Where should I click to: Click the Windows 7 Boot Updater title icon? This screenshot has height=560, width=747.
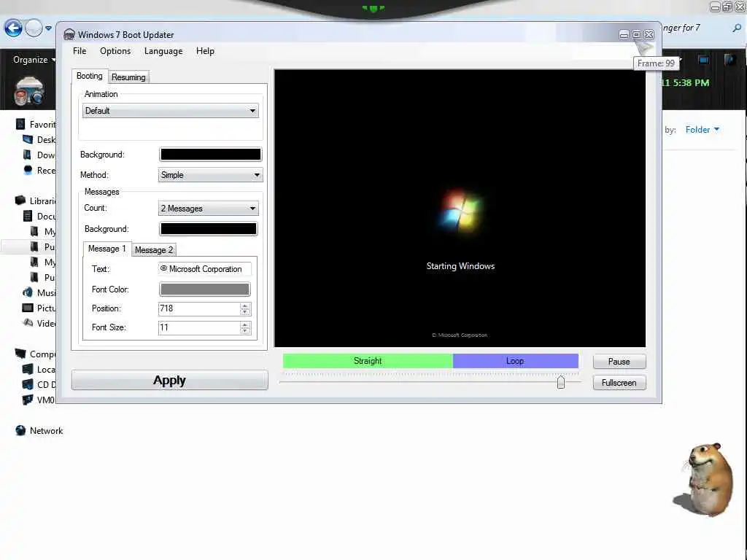click(x=69, y=34)
